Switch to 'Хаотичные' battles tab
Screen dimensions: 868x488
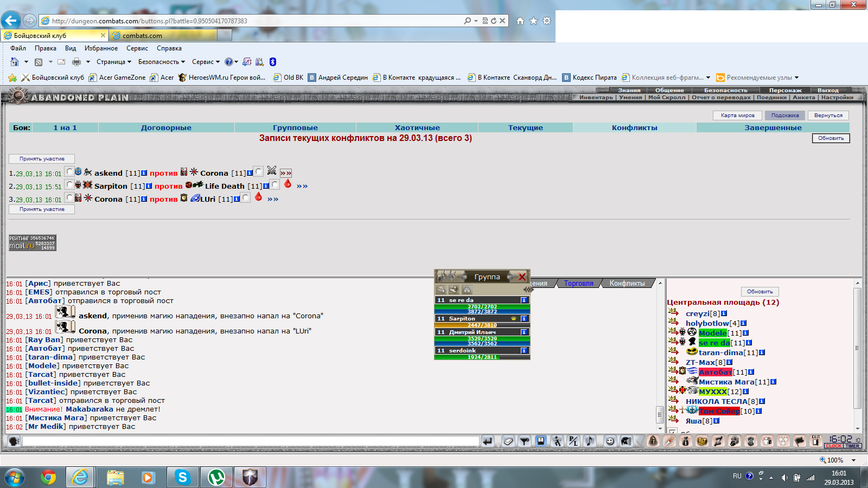[417, 128]
